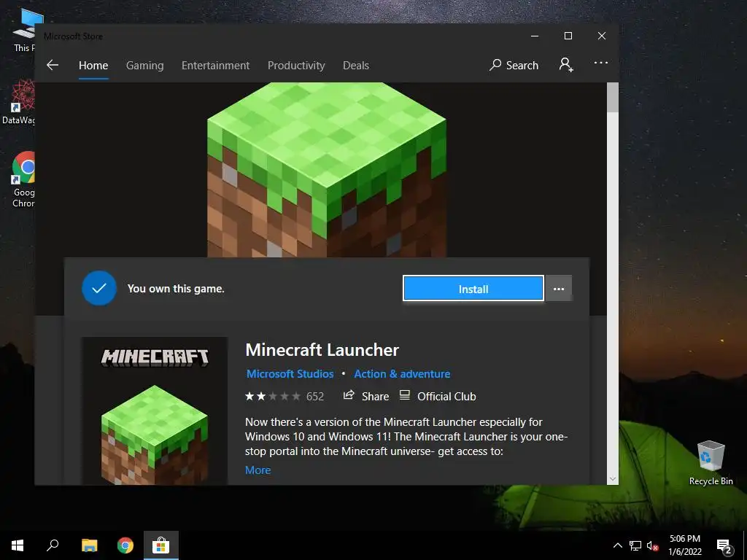Click the Microsoft Store taskbar icon
This screenshot has height=560, width=747.
click(x=161, y=545)
